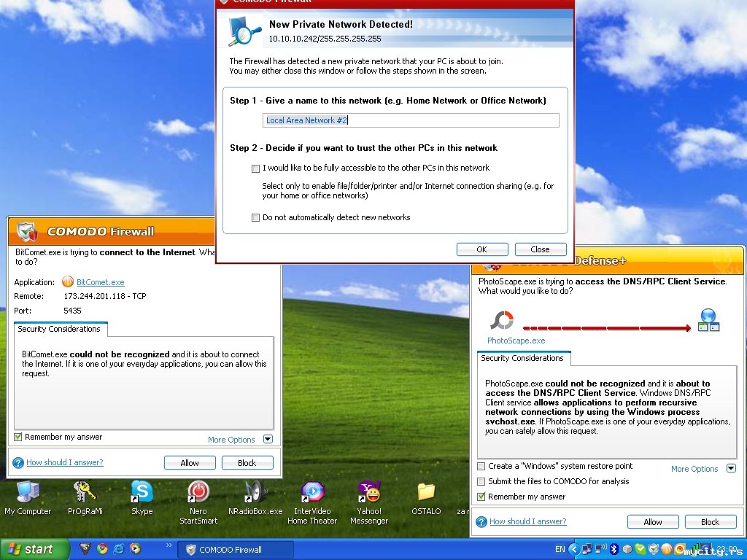The width and height of the screenshot is (747, 560).
Task: Open the BitComet.exe link
Action: pos(101,282)
